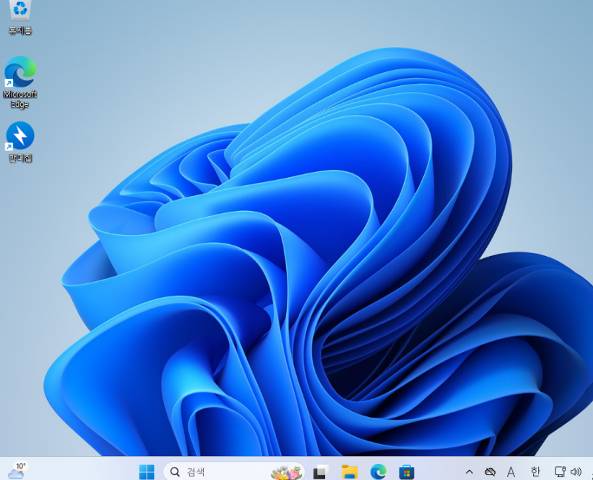The height and width of the screenshot is (480, 593).
Task: Click the flower search highlight image
Action: point(286,472)
